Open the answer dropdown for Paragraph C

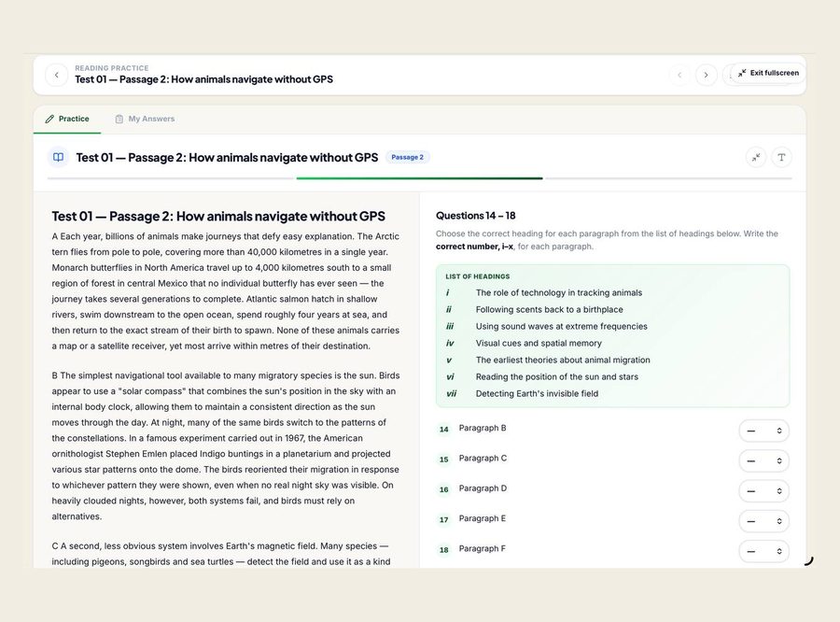[763, 460]
